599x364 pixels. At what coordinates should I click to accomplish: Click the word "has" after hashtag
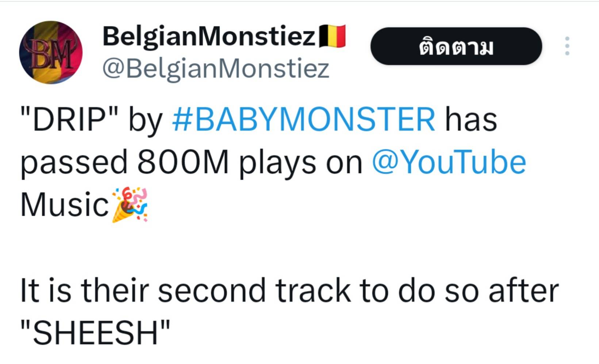471,119
